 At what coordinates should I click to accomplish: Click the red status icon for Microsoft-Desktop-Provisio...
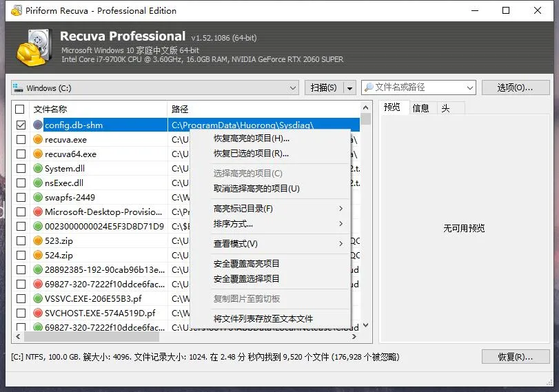pyautogui.click(x=38, y=212)
